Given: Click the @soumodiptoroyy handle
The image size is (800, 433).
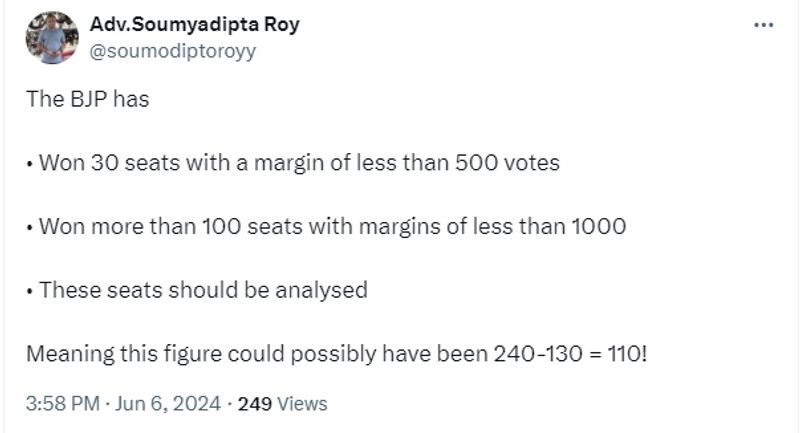Looking at the screenshot, I should (x=172, y=51).
